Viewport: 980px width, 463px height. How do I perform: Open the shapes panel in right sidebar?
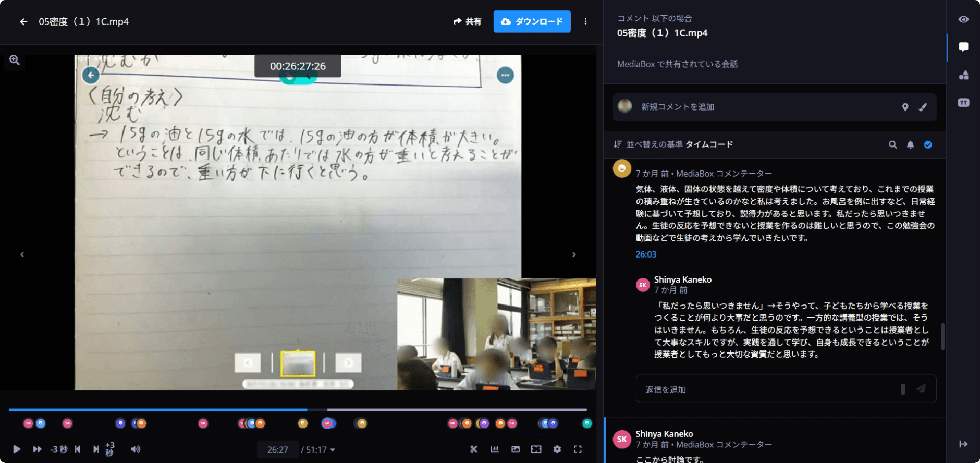[963, 75]
